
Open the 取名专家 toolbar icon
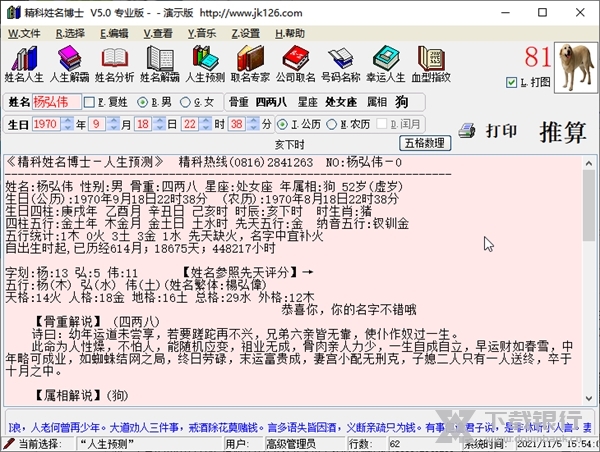(x=250, y=64)
